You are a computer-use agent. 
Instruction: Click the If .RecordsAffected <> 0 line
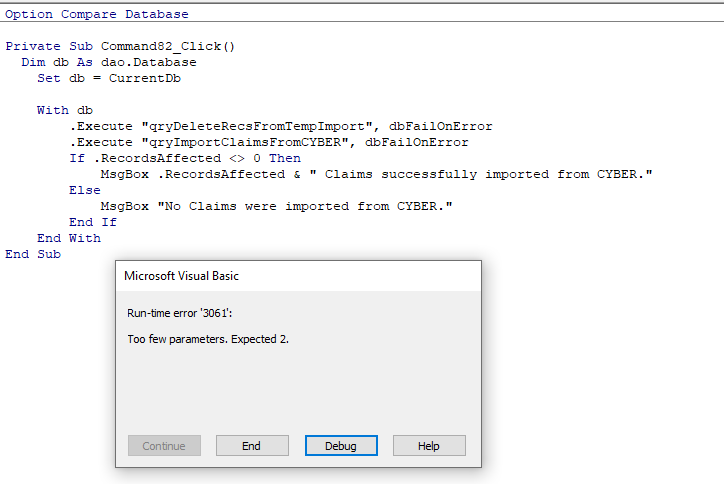tap(184, 158)
